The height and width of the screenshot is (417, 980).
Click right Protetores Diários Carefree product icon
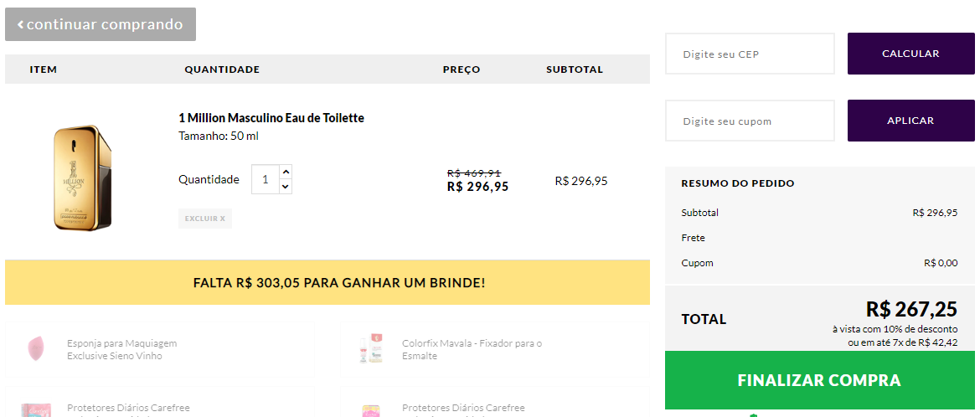370,410
